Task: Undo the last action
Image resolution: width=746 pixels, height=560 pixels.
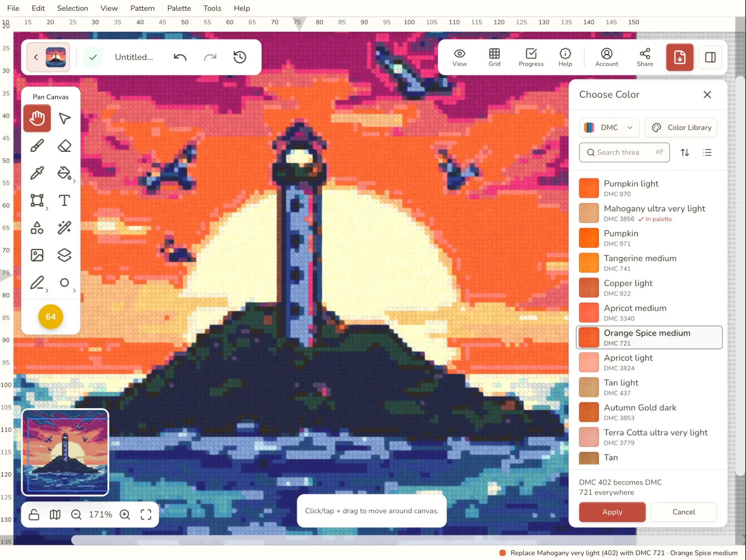Action: (180, 57)
